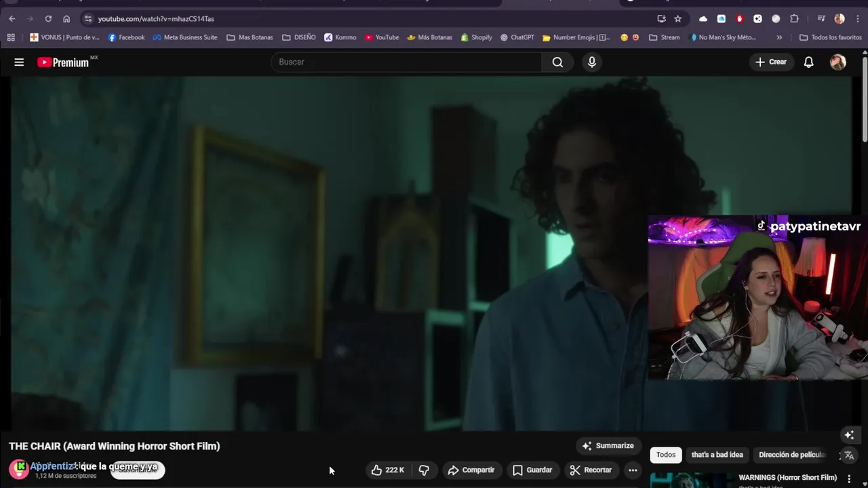Image resolution: width=868 pixels, height=488 pixels.
Task: Open the YouTube account avatar menu
Action: coord(837,62)
